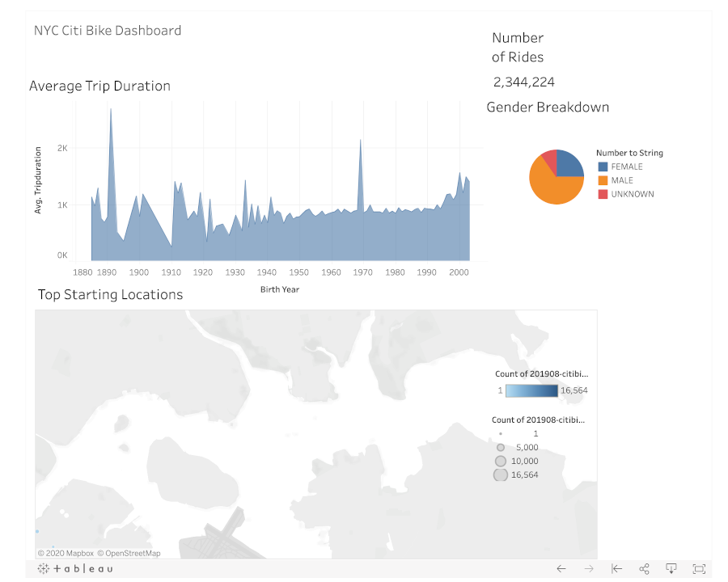728x582 pixels.
Task: Click the Redo arrow in Tableau toolbar
Action: pos(589,569)
